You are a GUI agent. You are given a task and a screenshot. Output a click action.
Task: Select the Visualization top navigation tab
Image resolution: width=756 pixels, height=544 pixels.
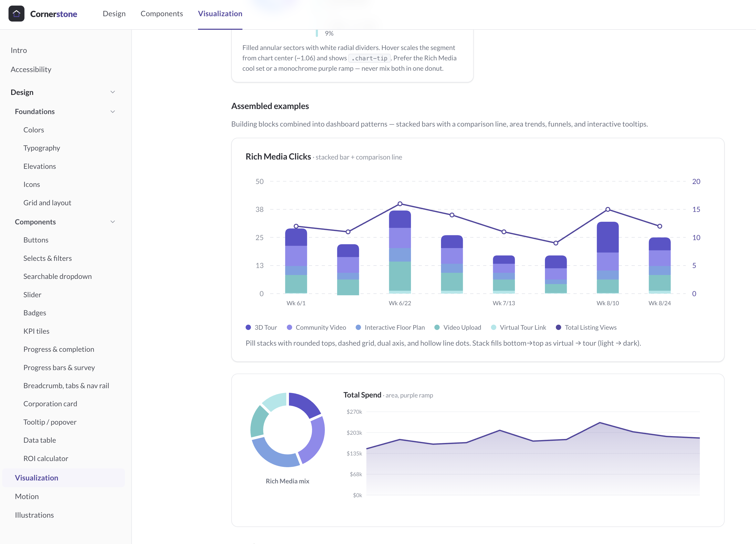(x=220, y=14)
